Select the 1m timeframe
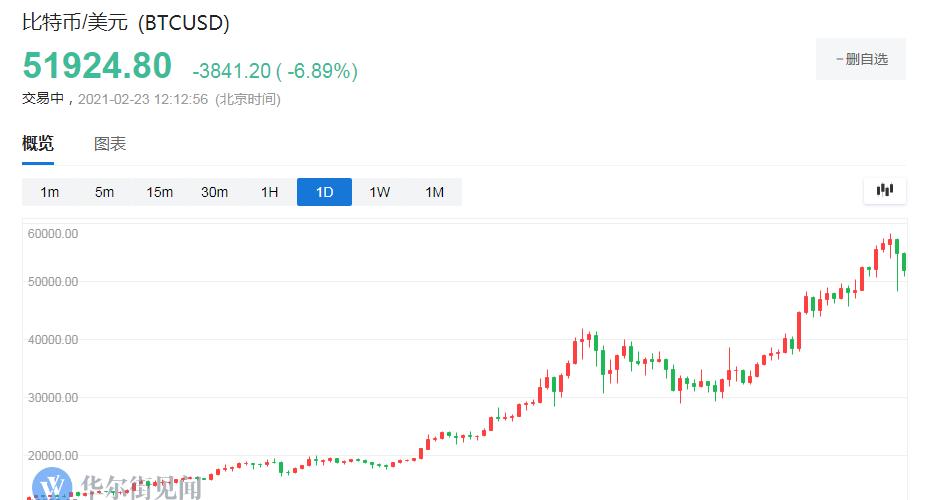This screenshot has height=500, width=929. point(49,192)
